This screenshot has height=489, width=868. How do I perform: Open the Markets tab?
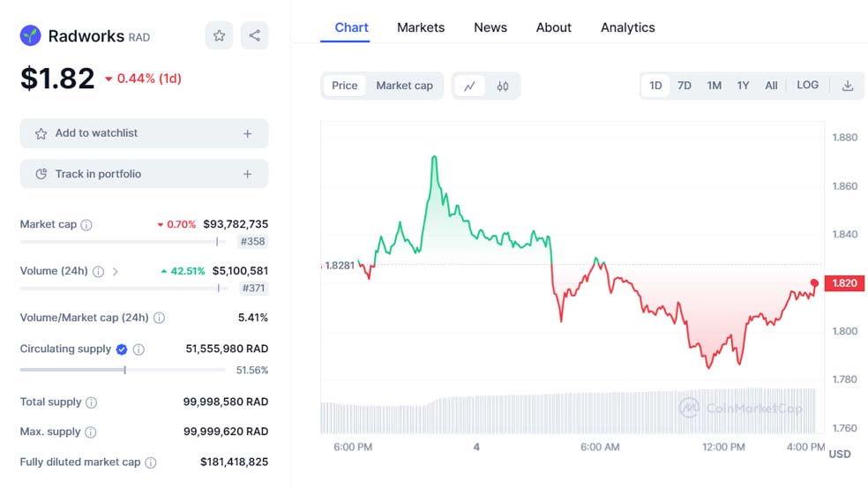[x=421, y=27]
